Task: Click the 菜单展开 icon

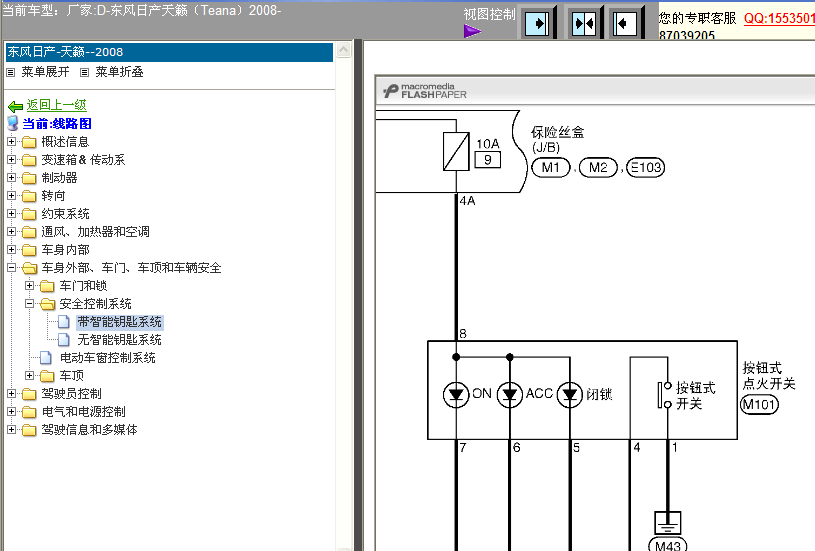Action: tap(10, 72)
